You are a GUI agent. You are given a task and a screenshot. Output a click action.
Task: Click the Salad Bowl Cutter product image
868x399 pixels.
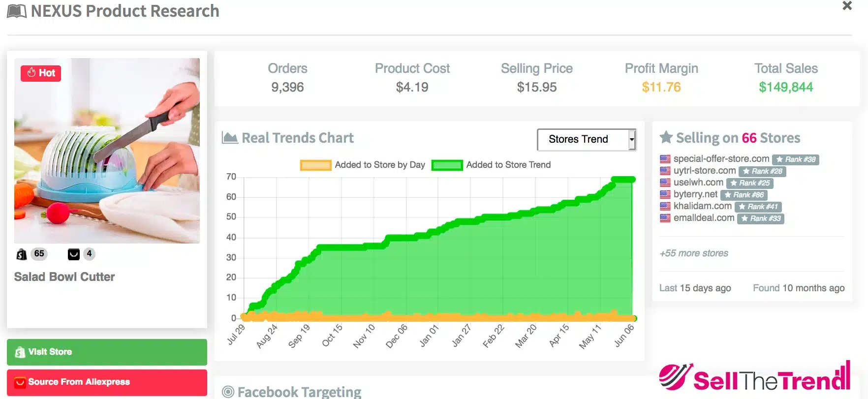[x=107, y=151]
